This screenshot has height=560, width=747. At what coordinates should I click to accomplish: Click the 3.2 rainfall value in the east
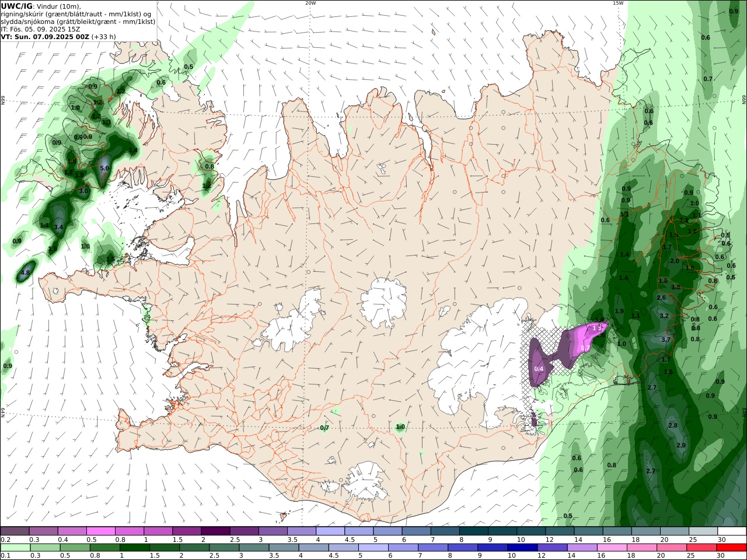click(664, 316)
